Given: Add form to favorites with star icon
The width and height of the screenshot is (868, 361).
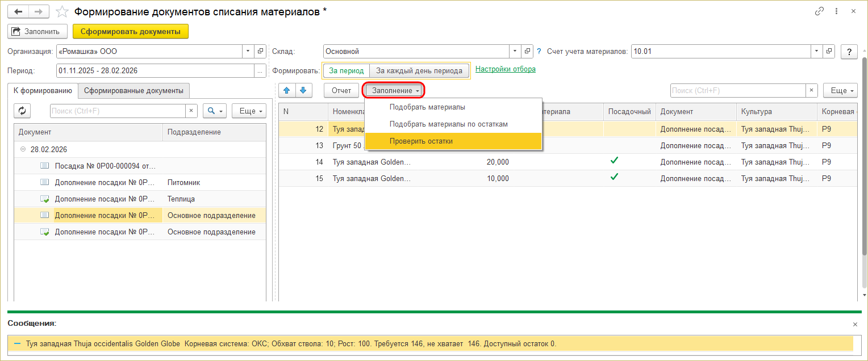Looking at the screenshot, I should (x=63, y=11).
